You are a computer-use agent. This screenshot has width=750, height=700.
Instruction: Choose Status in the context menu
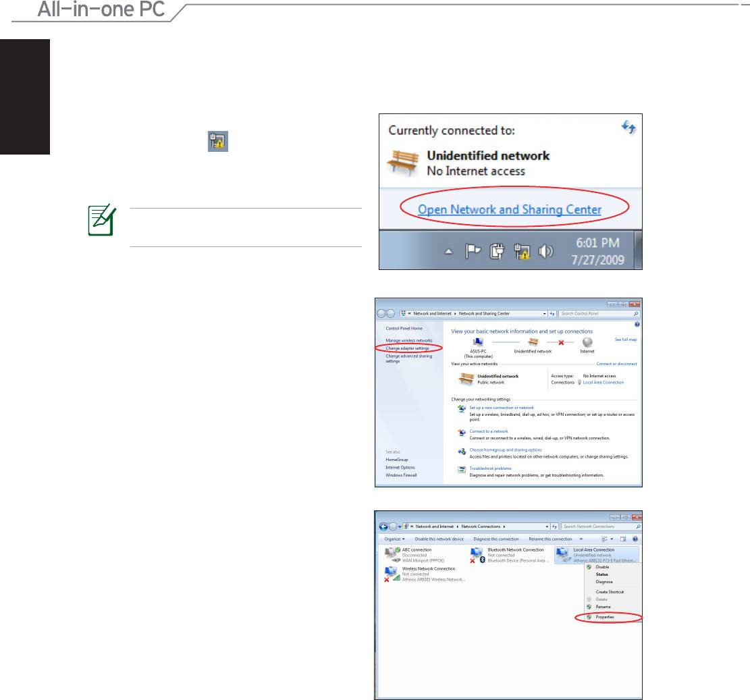(x=601, y=574)
